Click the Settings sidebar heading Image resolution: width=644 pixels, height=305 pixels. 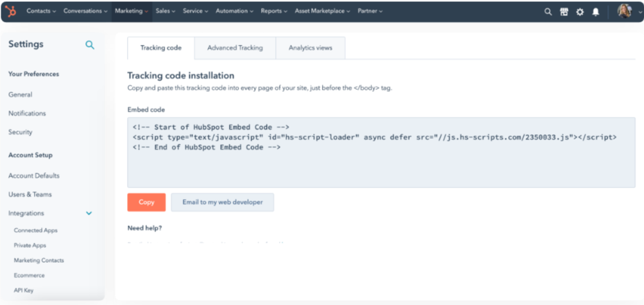point(26,44)
